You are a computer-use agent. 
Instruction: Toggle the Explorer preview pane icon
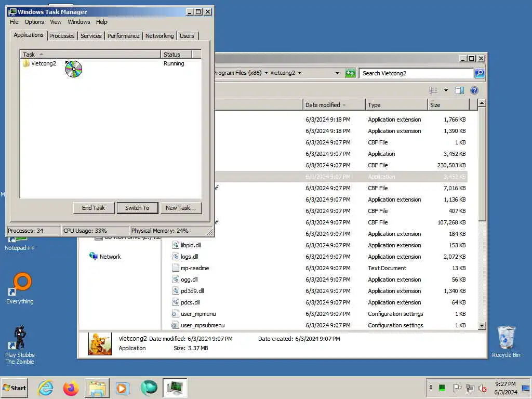point(460,90)
